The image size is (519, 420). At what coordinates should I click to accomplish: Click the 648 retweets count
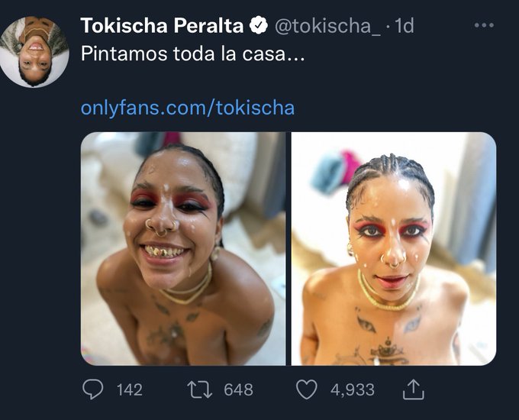pyautogui.click(x=238, y=389)
